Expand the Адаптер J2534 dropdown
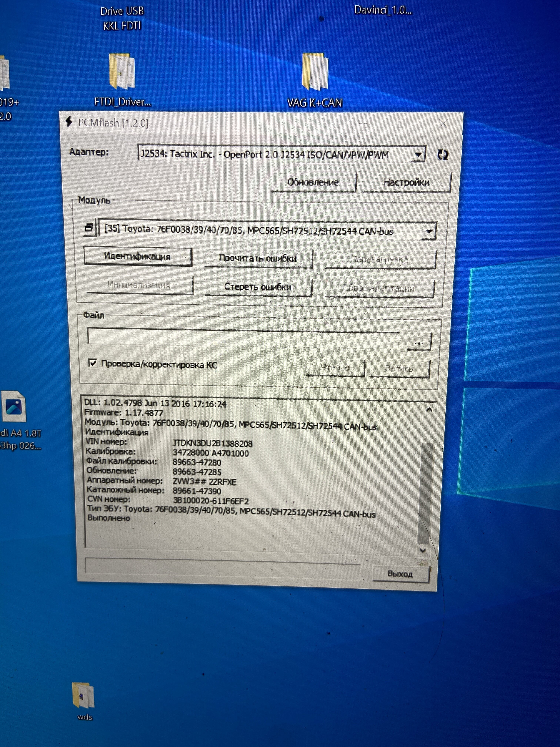560x747 pixels. [418, 155]
